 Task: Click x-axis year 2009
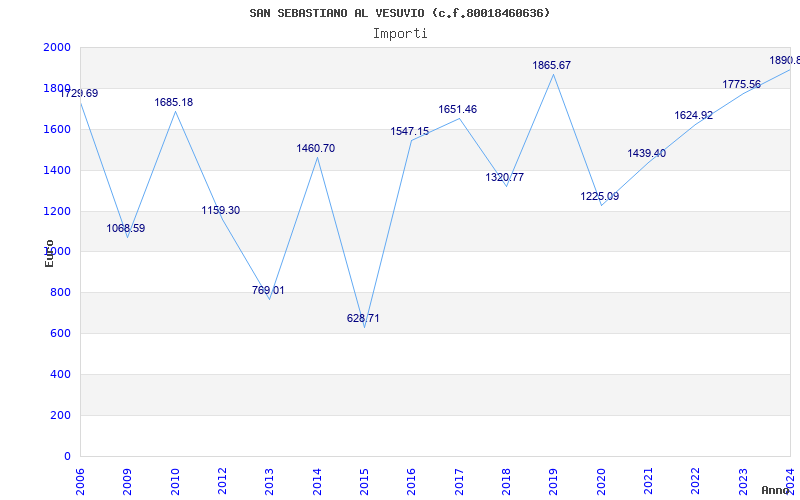point(128,481)
